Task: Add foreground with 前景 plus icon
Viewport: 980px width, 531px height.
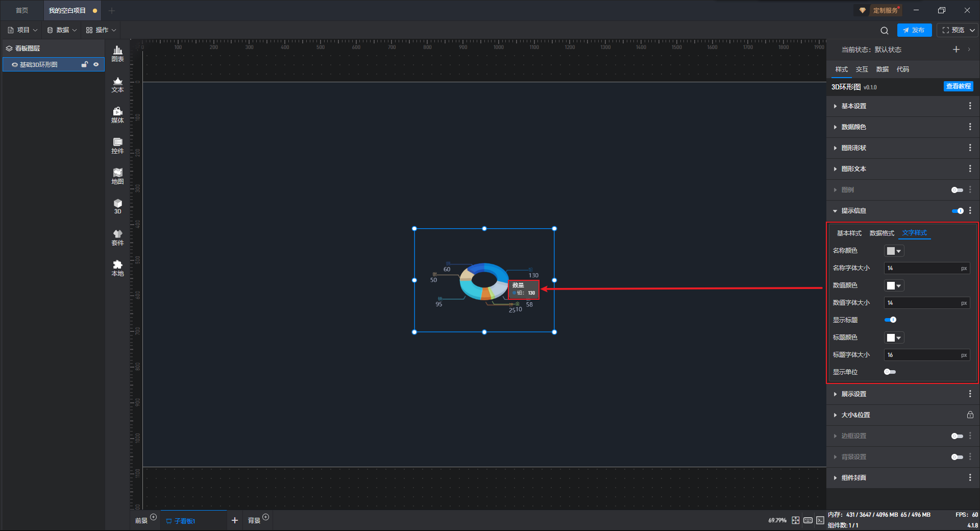Action: (x=153, y=517)
